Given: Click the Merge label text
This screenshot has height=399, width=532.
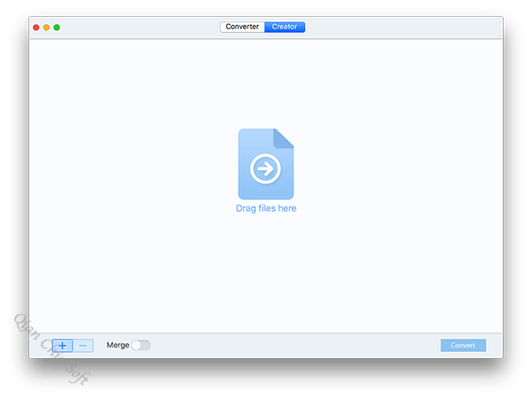Looking at the screenshot, I should tap(117, 345).
